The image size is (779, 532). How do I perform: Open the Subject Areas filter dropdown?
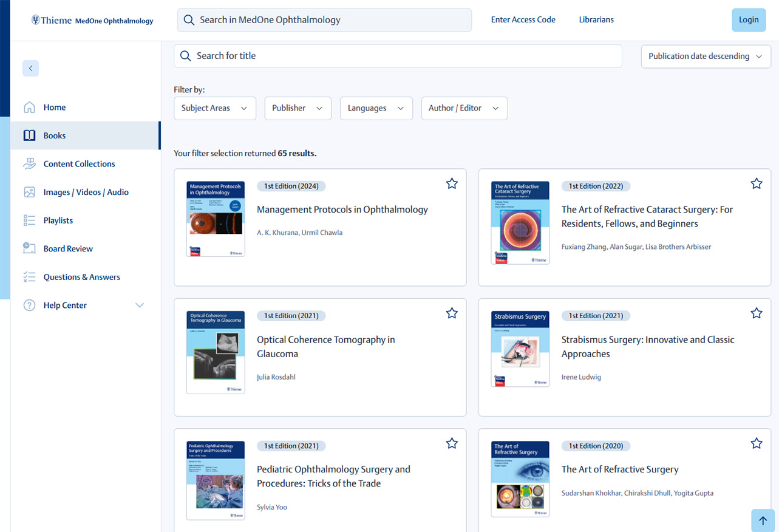click(214, 107)
